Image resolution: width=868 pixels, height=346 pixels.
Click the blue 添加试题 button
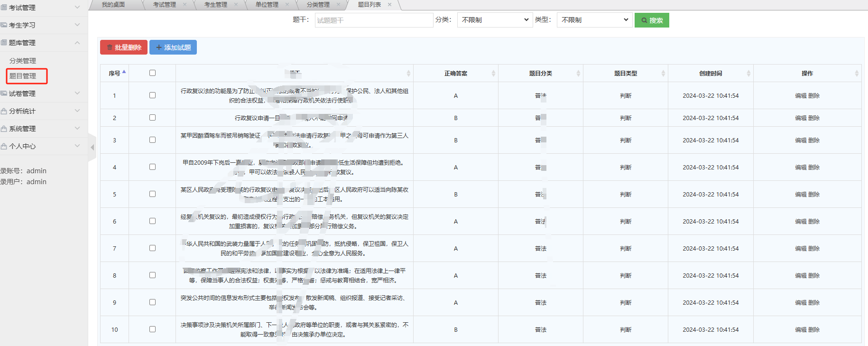point(173,47)
